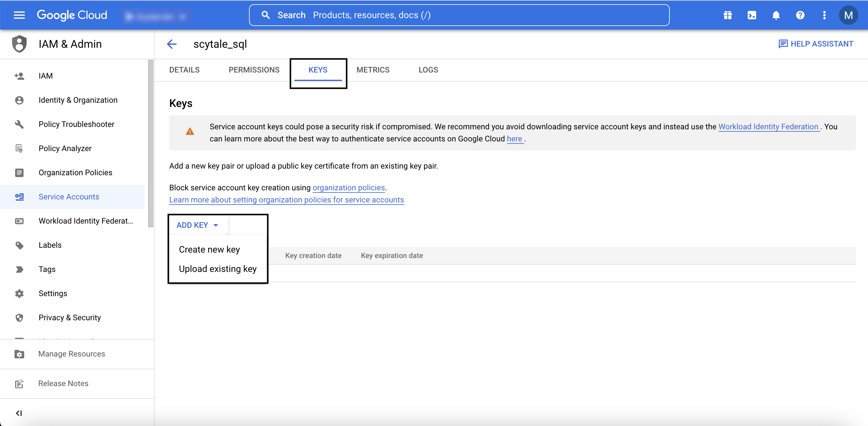This screenshot has height=426, width=868.
Task: Choose Create new key
Action: click(209, 250)
